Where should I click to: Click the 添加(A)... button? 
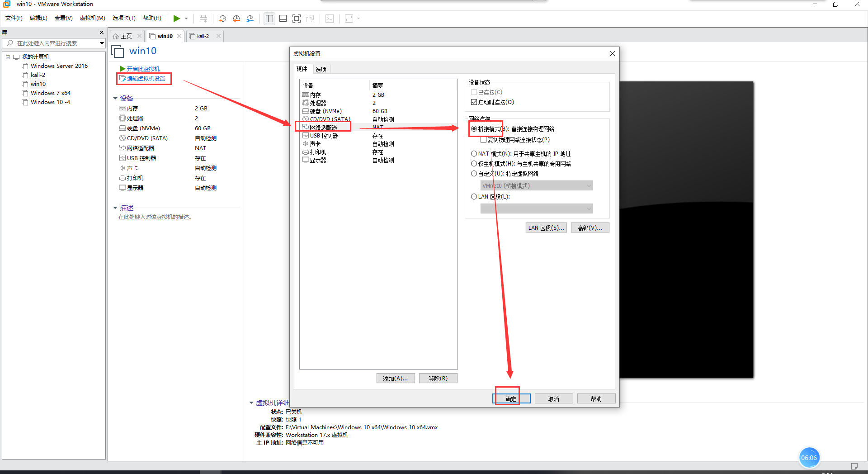(395, 378)
